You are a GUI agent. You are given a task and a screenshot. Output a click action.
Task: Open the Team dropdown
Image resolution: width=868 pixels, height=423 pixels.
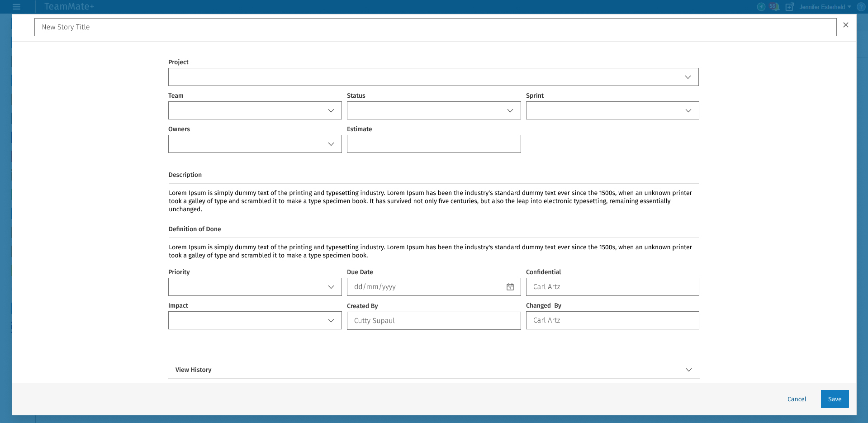point(255,110)
